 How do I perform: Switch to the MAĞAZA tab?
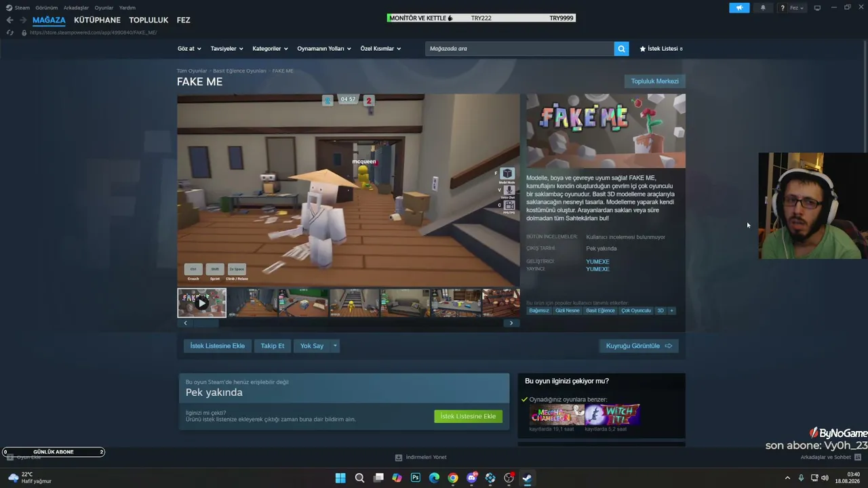coord(49,20)
